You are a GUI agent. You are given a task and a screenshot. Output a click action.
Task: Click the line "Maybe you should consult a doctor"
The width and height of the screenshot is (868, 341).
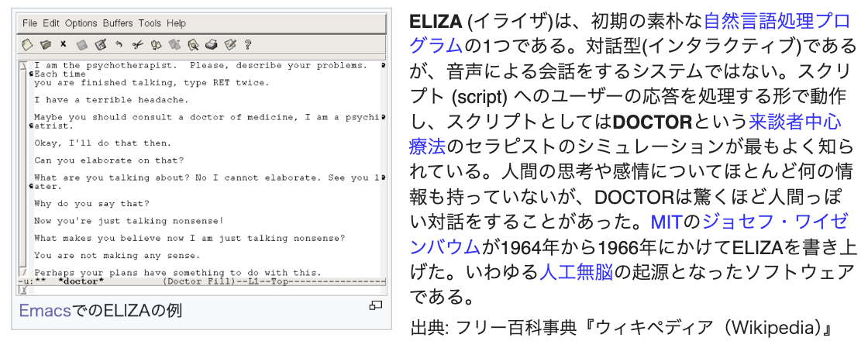point(207,117)
